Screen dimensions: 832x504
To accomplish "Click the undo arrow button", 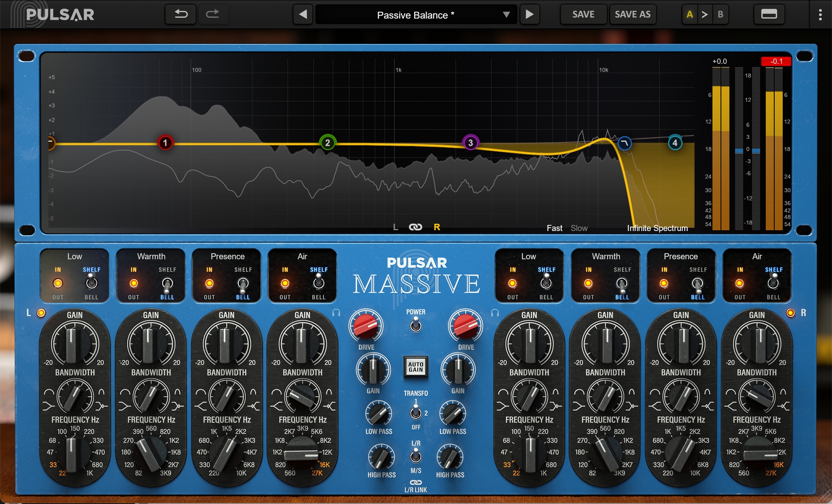I will pos(181,15).
